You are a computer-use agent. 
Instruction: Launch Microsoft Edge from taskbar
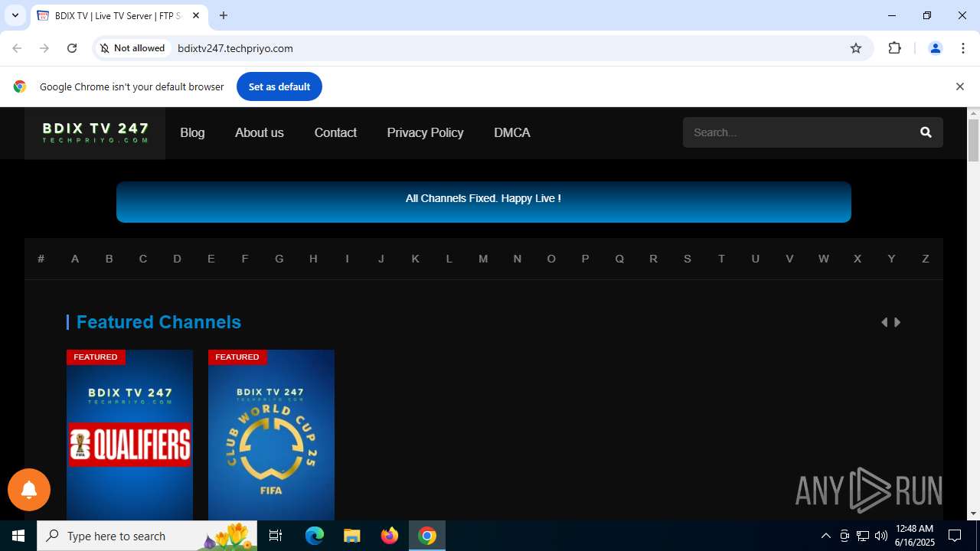(x=315, y=536)
